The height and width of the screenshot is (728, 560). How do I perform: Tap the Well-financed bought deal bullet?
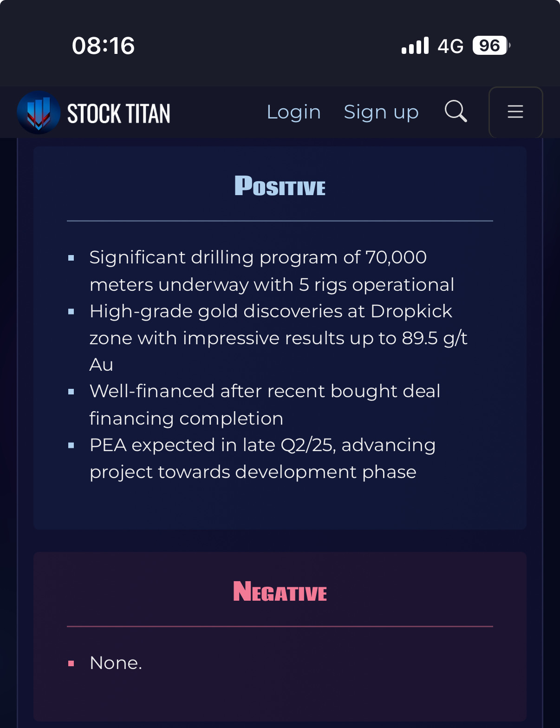click(265, 405)
